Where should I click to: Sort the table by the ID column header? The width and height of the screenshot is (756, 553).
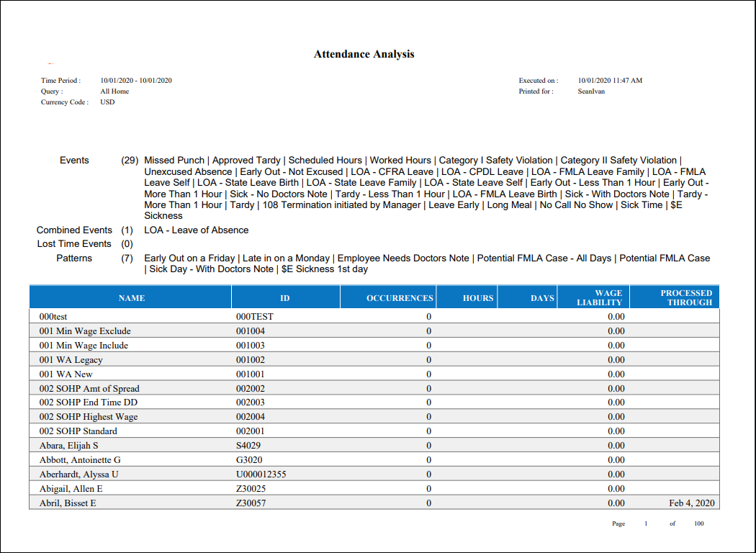(x=285, y=297)
